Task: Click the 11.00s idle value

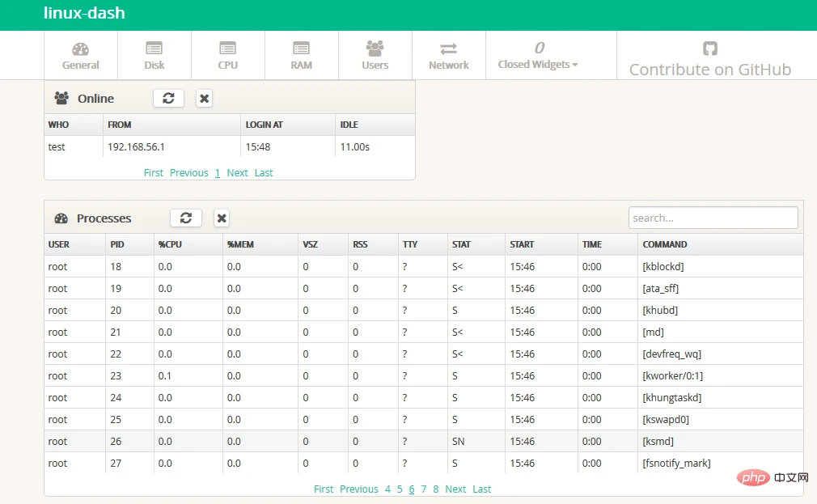Action: coord(355,147)
